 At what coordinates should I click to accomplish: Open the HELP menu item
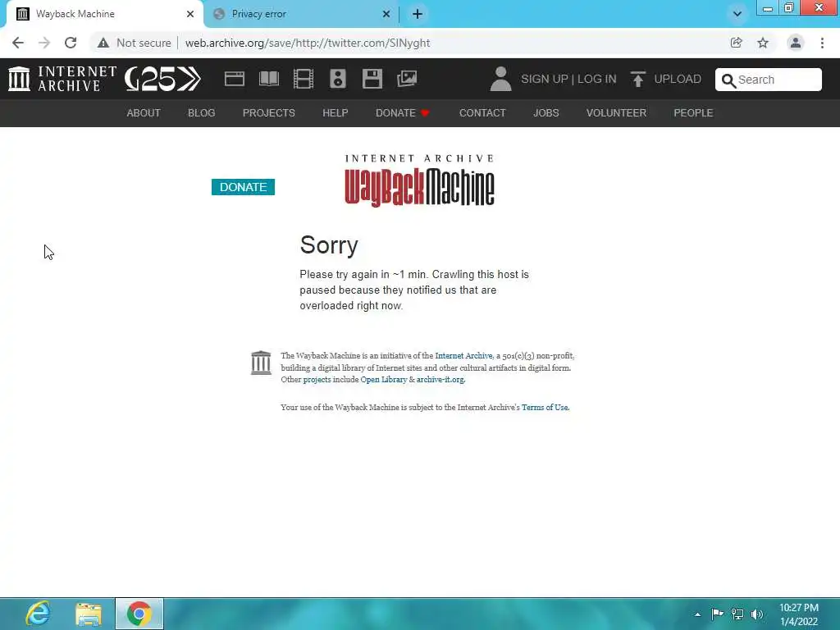coord(336,113)
